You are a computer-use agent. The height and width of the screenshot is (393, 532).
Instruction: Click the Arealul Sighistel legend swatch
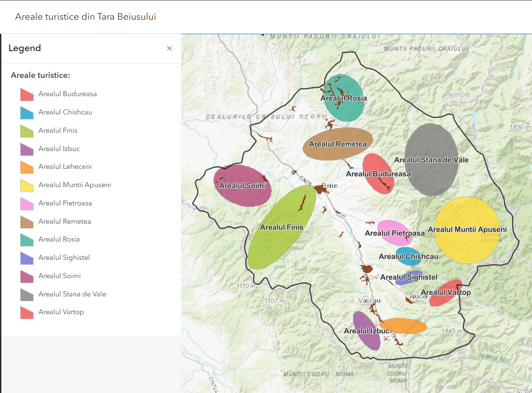[27, 258]
